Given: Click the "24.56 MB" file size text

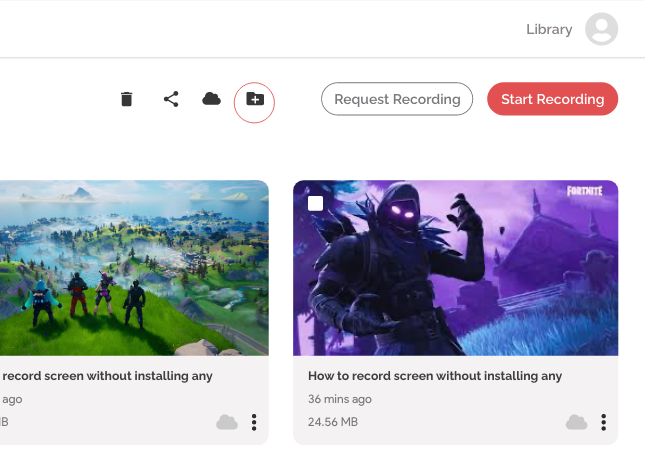Looking at the screenshot, I should (333, 422).
